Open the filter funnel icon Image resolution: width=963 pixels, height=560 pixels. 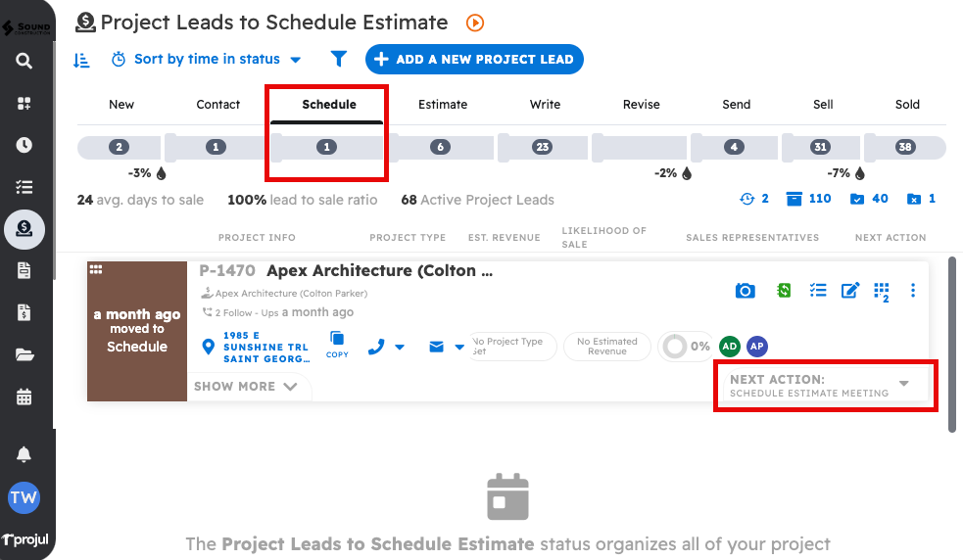pyautogui.click(x=339, y=59)
